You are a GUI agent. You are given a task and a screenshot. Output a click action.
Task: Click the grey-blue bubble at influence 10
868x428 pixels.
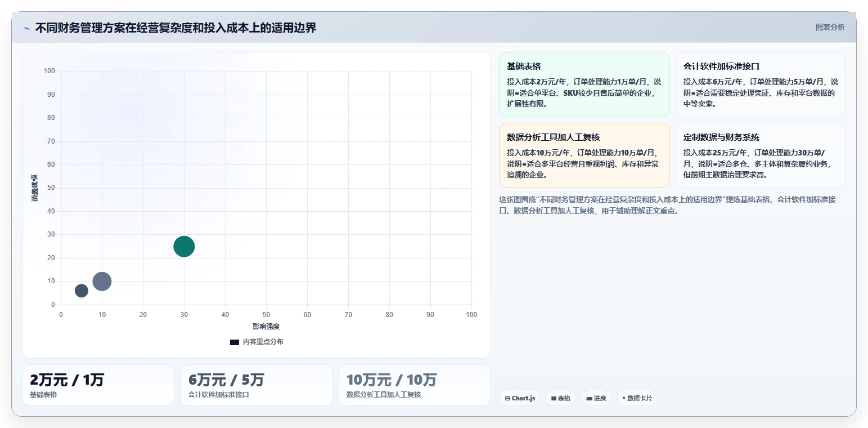pyautogui.click(x=102, y=281)
